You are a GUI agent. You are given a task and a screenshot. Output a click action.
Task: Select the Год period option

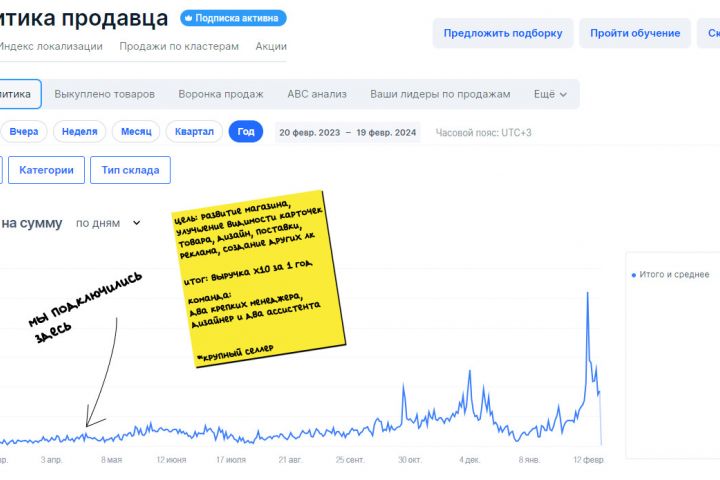tap(245, 132)
